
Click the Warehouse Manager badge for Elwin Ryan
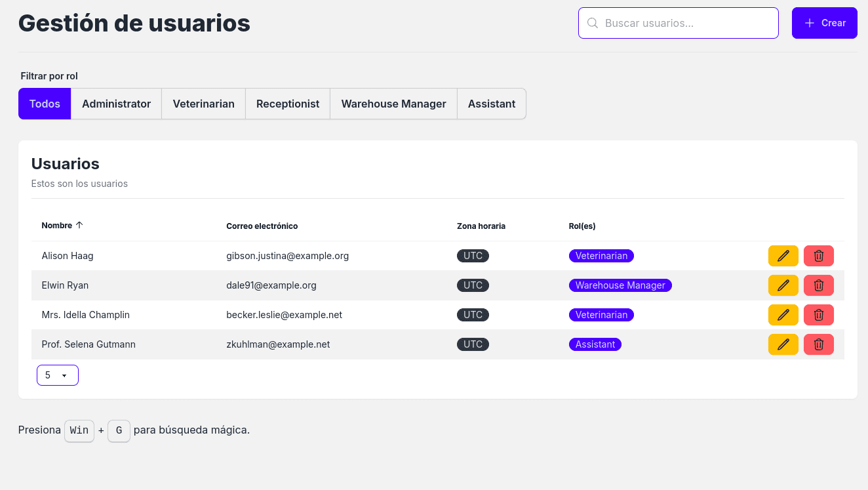click(620, 285)
